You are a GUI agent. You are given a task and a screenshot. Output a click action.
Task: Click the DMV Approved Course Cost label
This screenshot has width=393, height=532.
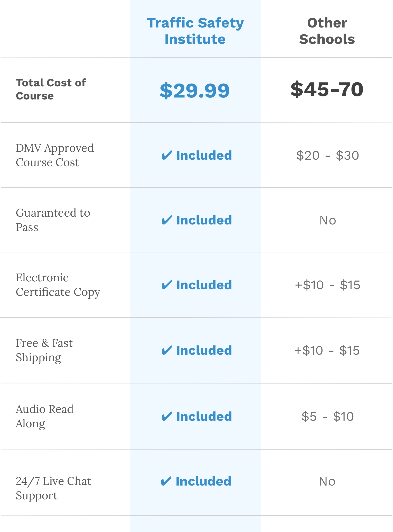pos(55,156)
